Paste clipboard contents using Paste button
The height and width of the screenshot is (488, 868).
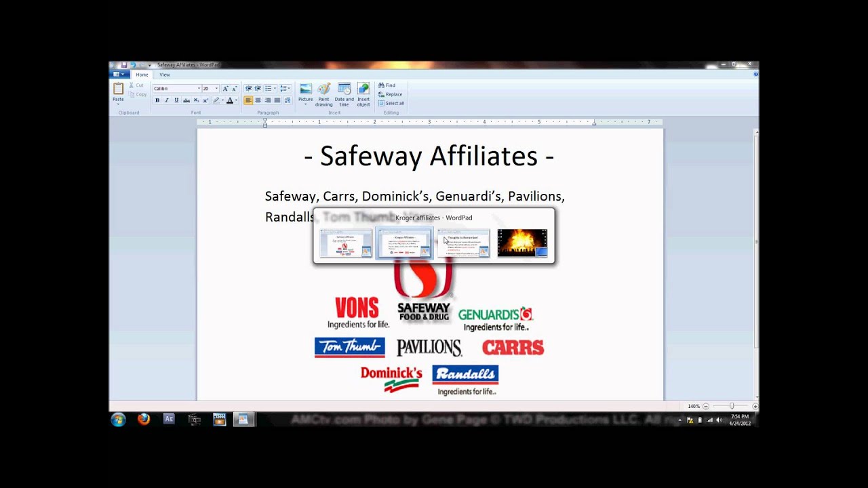(118, 92)
